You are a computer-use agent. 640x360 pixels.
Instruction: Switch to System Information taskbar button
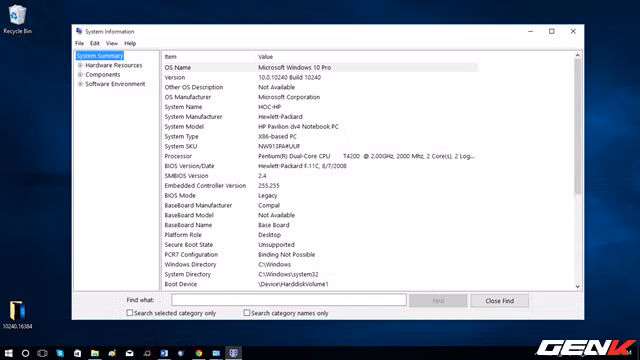pos(233,353)
